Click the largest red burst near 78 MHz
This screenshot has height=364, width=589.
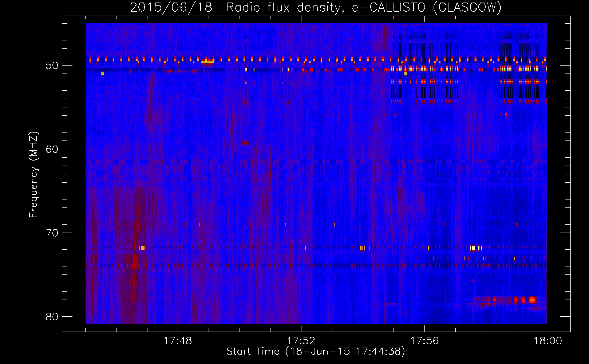coord(533,300)
